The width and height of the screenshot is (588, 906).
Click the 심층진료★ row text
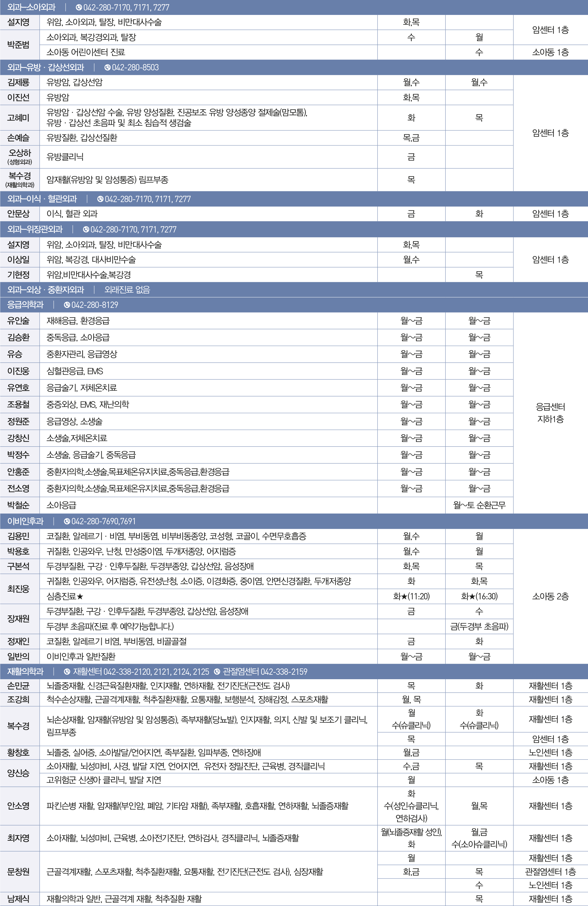click(65, 596)
